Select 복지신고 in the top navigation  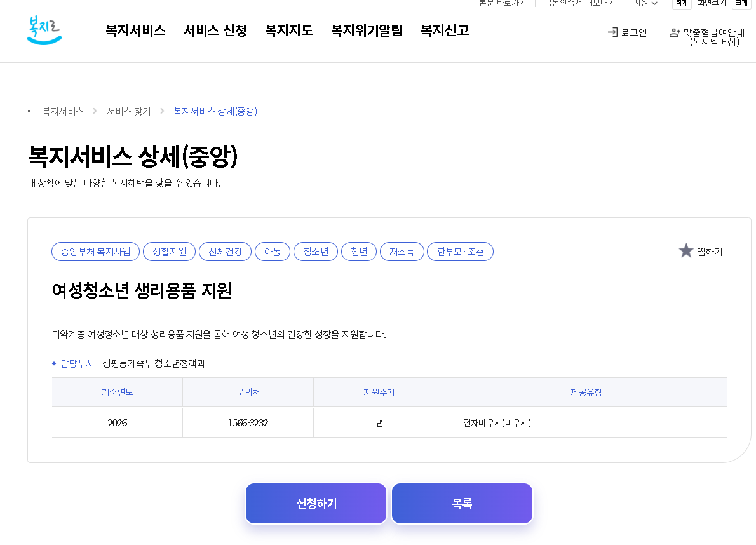(443, 30)
